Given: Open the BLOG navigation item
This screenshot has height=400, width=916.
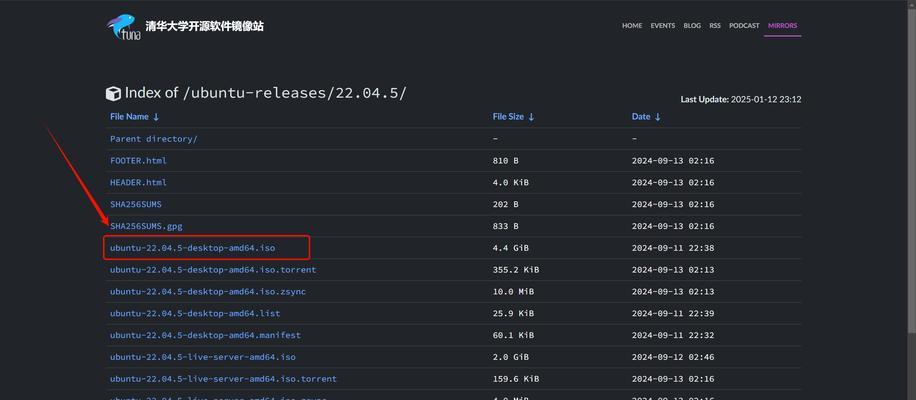Looking at the screenshot, I should [692, 26].
